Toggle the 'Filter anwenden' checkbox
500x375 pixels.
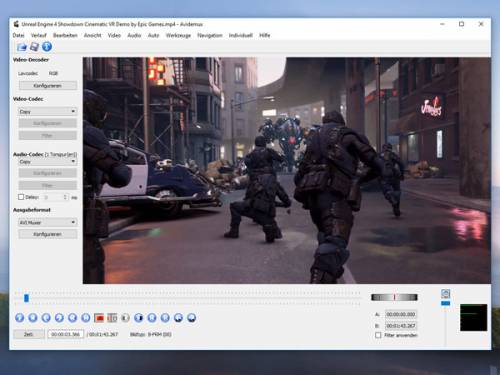(378, 335)
